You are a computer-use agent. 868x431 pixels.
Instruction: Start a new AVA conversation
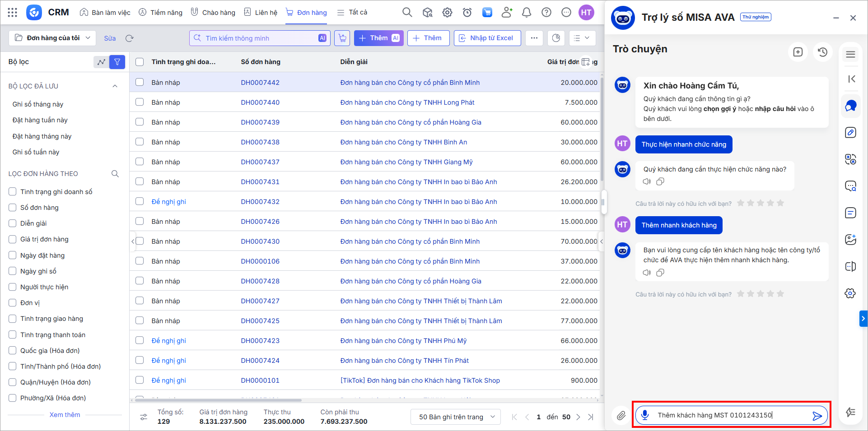point(798,52)
